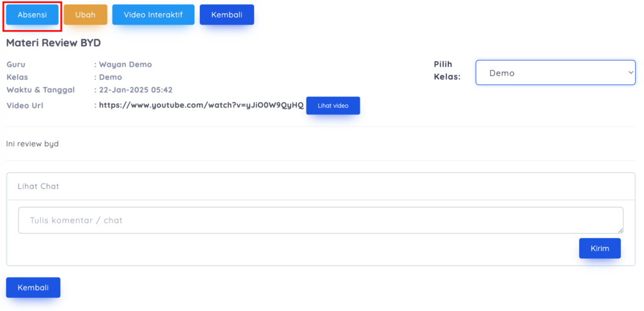
Task: Click Kembali button below the chat box
Action: (x=33, y=287)
